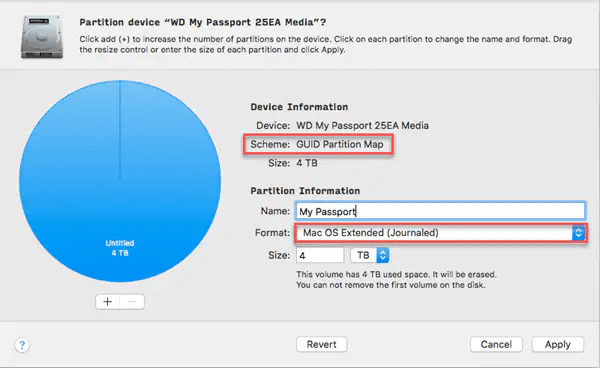
Task: Select Mac OS Extended (Journaled) format box
Action: pos(440,233)
